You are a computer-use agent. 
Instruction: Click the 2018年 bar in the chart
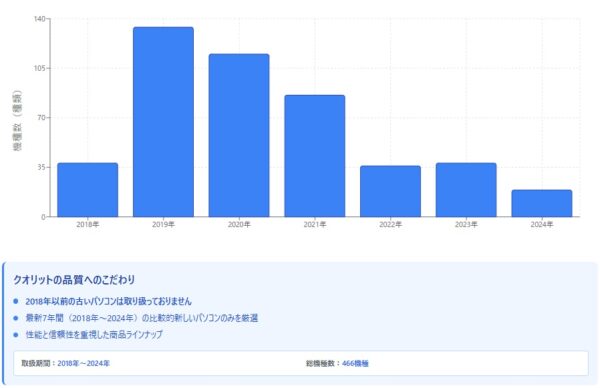(88, 190)
